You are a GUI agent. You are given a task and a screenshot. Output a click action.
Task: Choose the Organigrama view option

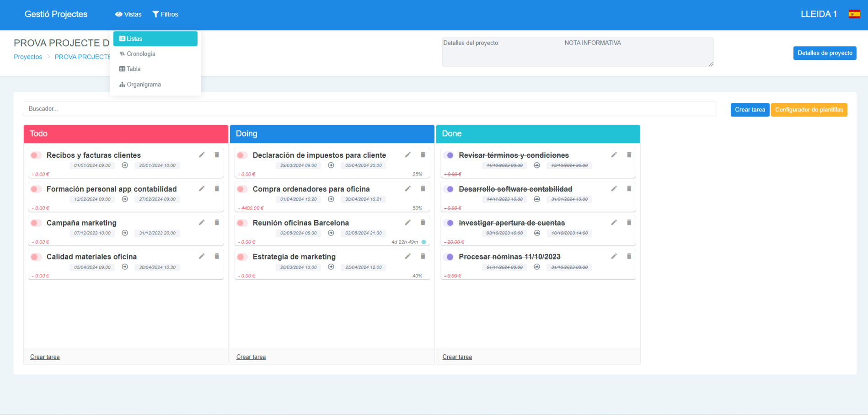tap(144, 85)
